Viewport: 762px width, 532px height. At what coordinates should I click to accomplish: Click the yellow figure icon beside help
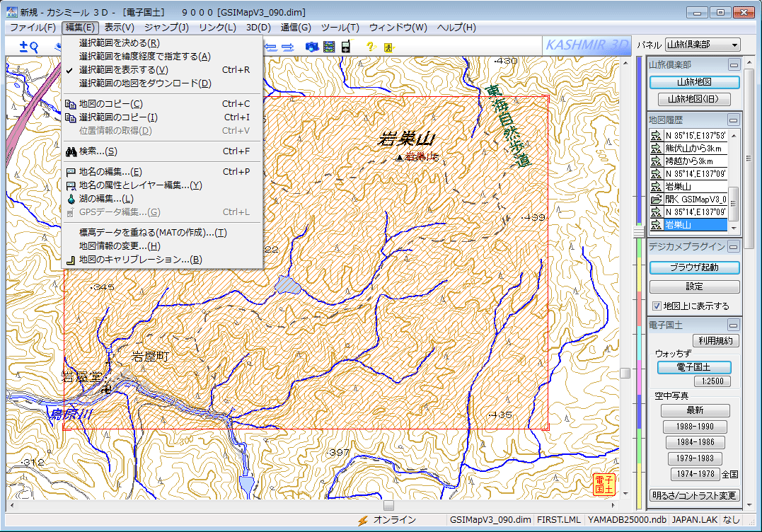pos(388,47)
